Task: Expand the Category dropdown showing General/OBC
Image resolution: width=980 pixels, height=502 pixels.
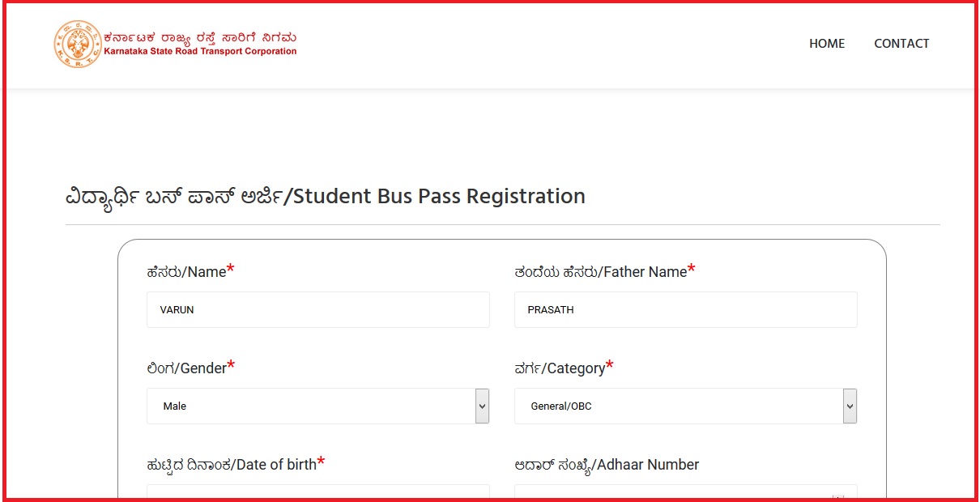Action: (679, 406)
